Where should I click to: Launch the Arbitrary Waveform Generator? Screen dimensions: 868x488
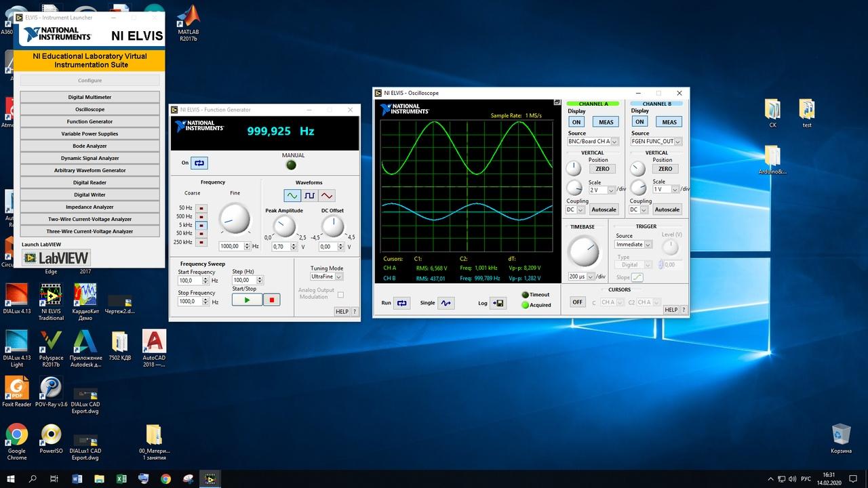tap(90, 170)
